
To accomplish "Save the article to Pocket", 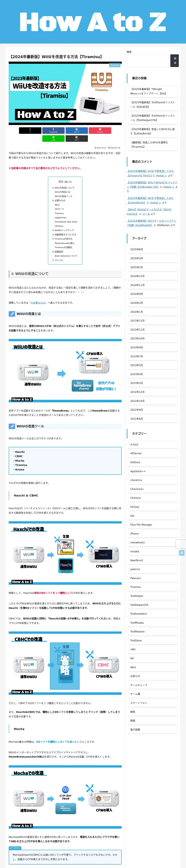I will point(100,130).
